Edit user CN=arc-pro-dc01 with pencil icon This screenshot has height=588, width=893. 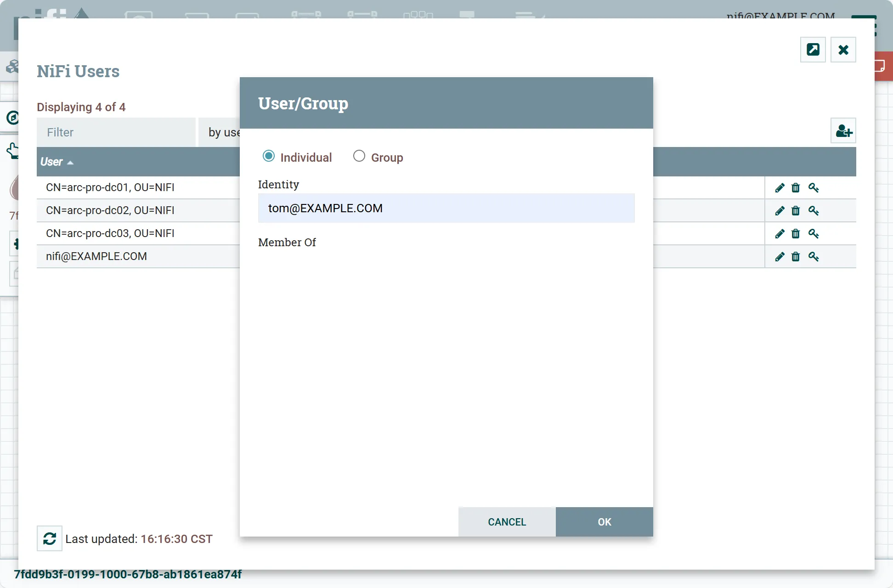pyautogui.click(x=780, y=188)
